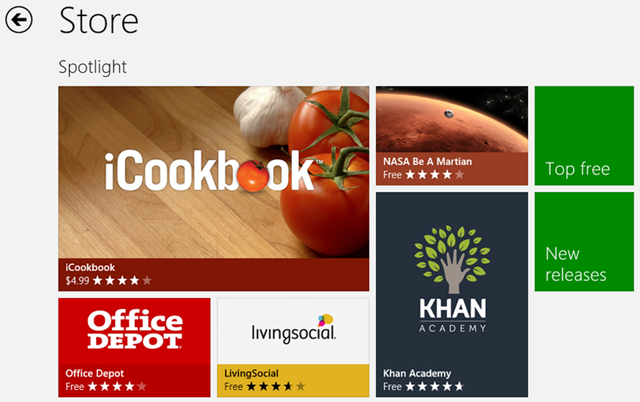The width and height of the screenshot is (640, 402).
Task: Click the Khan Academy tree logo
Action: (452, 259)
